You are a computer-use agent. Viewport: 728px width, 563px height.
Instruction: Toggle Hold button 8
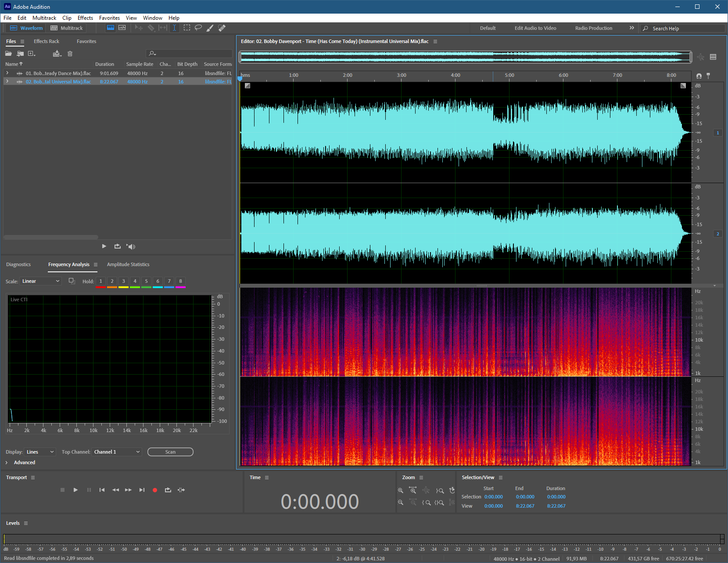[x=180, y=281]
